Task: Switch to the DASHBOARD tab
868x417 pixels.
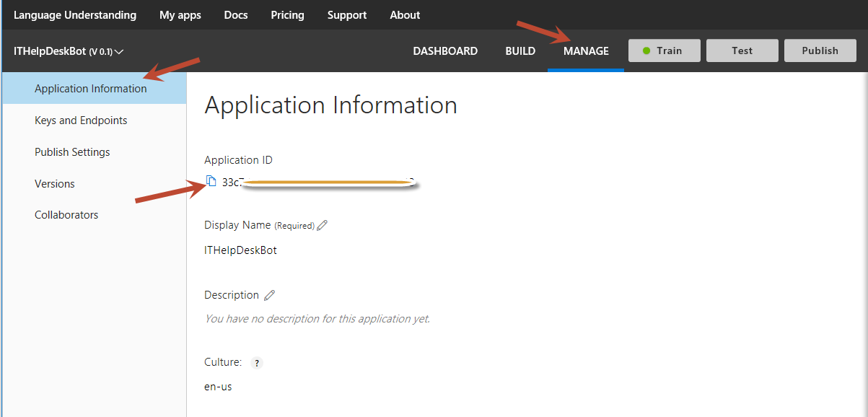Action: pos(445,51)
